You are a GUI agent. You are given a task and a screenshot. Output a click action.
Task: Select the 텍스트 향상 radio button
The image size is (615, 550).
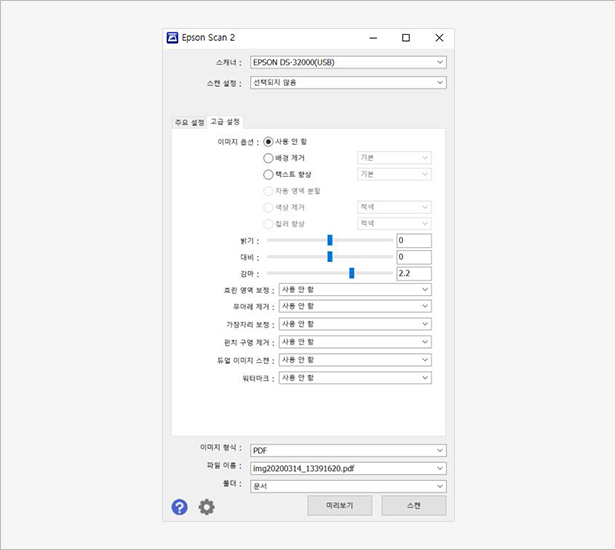click(268, 174)
